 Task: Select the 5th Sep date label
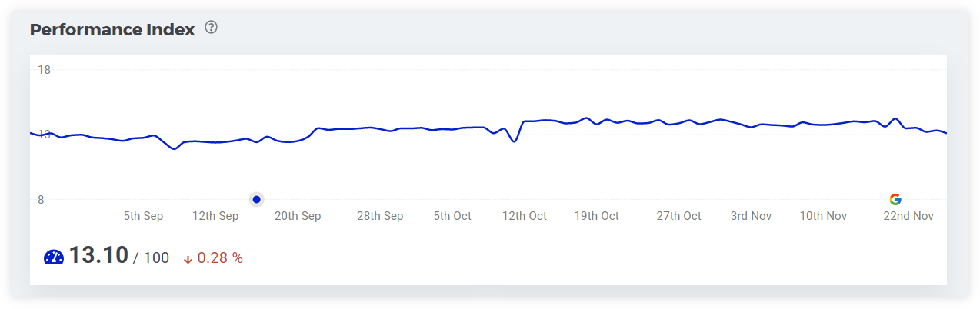click(x=143, y=216)
